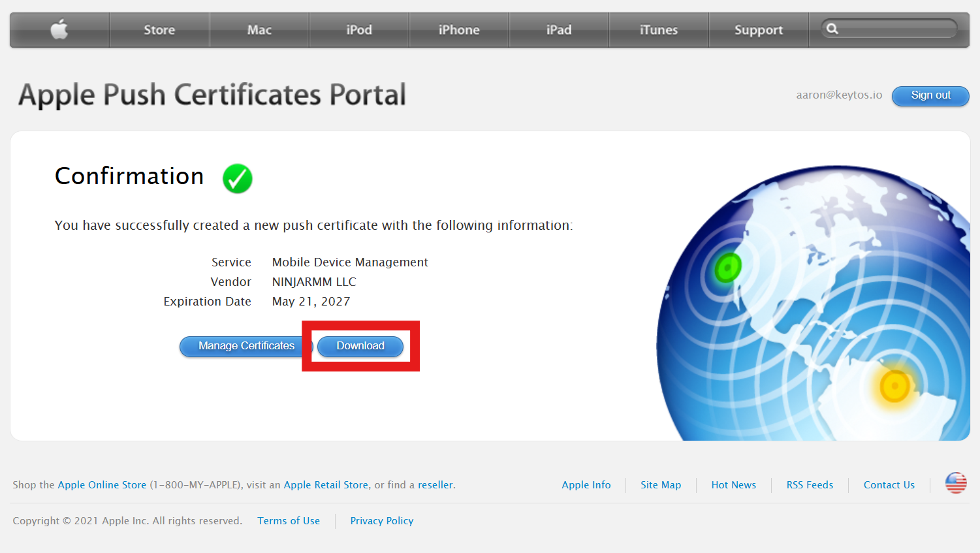Click the US flag country selector icon

click(x=956, y=483)
